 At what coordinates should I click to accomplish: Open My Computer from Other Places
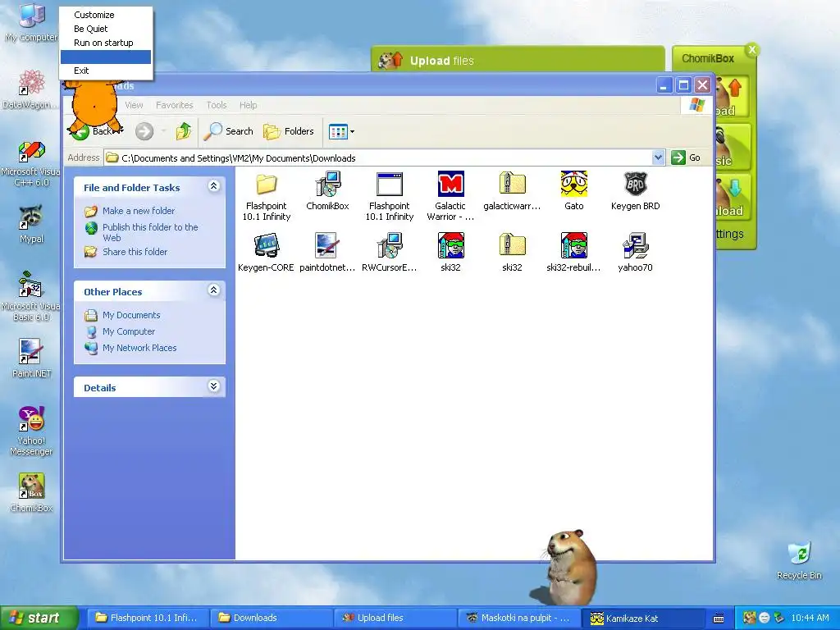[129, 331]
